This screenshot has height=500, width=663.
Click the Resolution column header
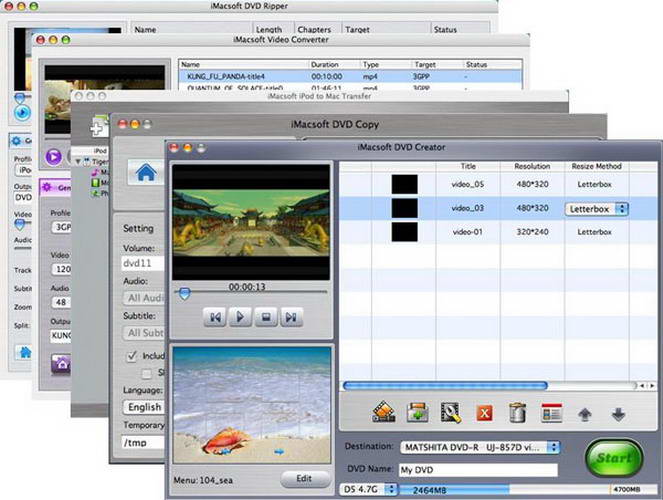[532, 166]
